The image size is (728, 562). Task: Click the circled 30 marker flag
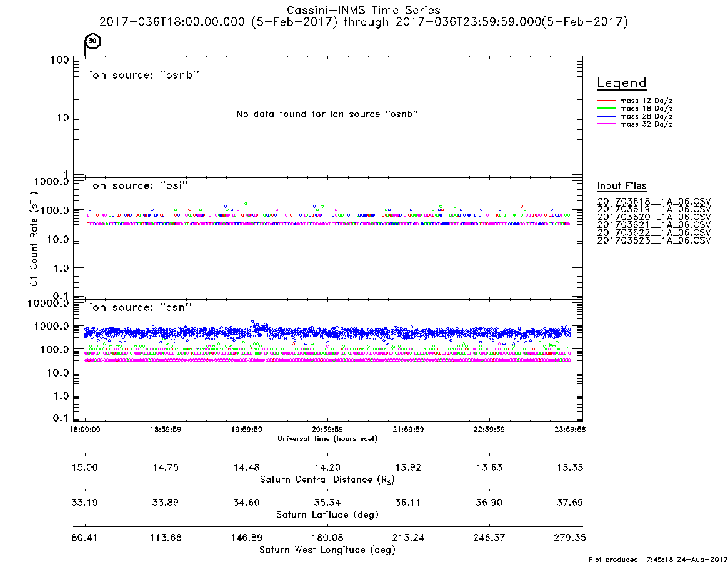[93, 41]
